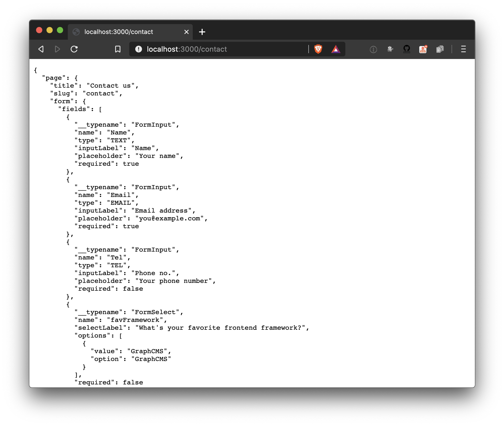Open Brave Shields settings for this site
Viewport: 504px width, 426px height.
318,49
